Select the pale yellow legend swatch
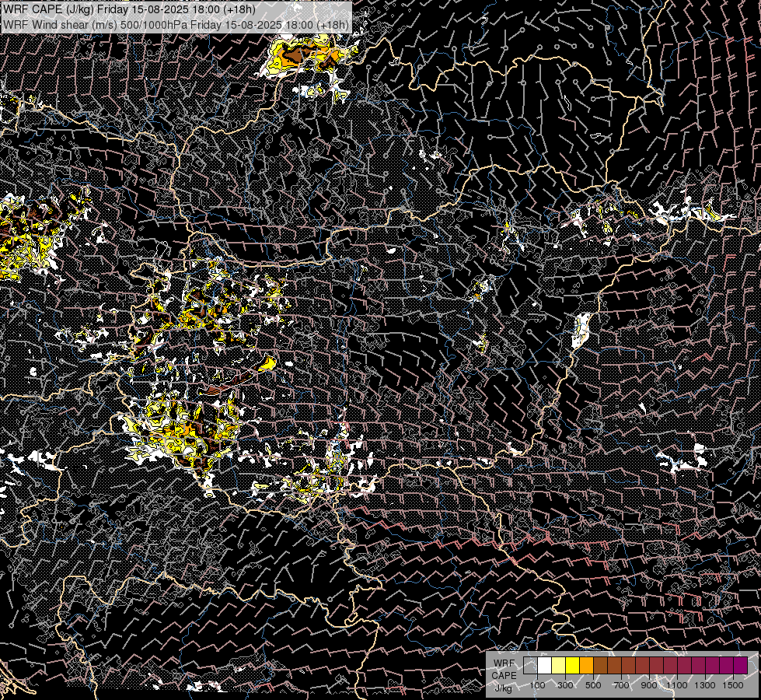This screenshot has width=761, height=700. 559,665
